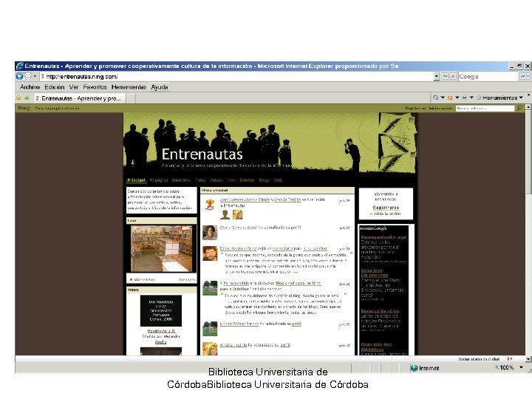The width and height of the screenshot is (532, 399).
Task: Click the red Stop loading icon
Action: (453, 77)
